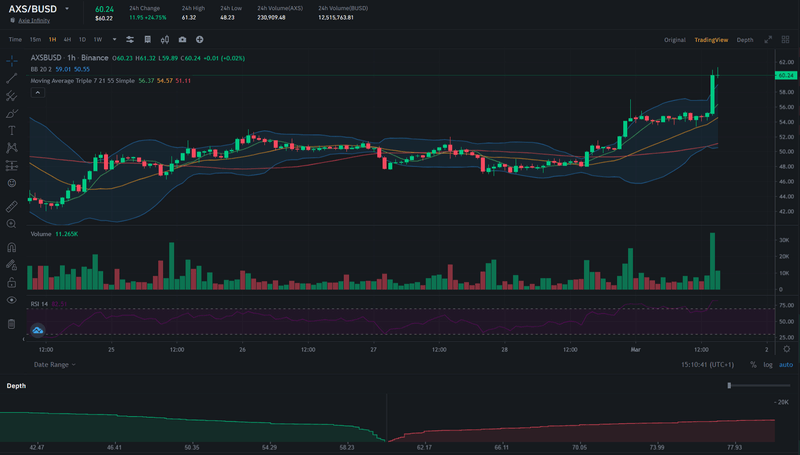
Task: Click Moving Average Triple indicator label
Action: [x=83, y=81]
